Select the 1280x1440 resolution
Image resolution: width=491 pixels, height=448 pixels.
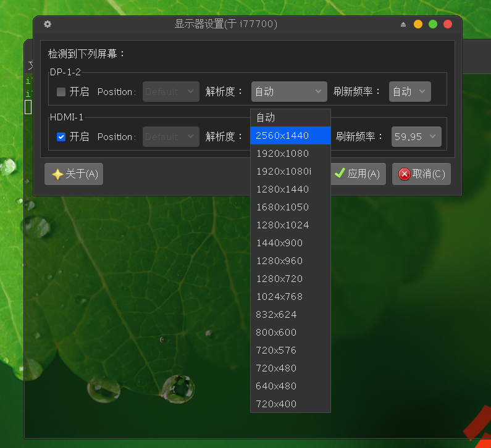pos(291,189)
